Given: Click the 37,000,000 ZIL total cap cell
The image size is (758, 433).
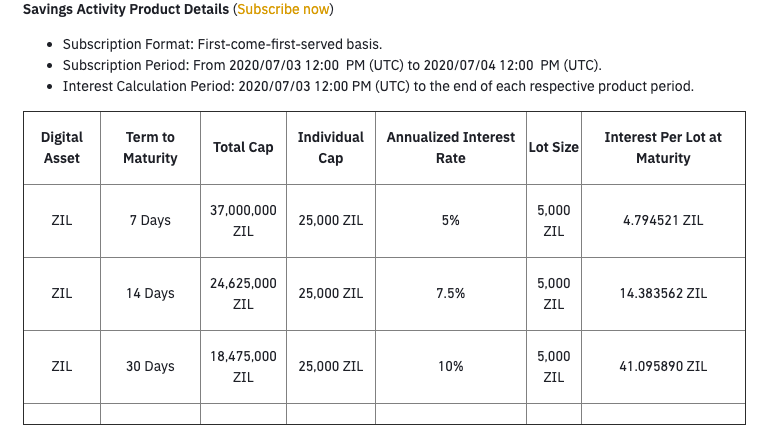Looking at the screenshot, I should (x=243, y=221).
